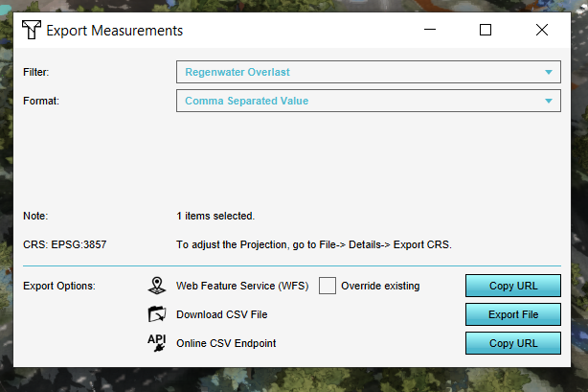This screenshot has height=392, width=588.
Task: Maximize the Export Measurements window
Action: pyautogui.click(x=486, y=31)
